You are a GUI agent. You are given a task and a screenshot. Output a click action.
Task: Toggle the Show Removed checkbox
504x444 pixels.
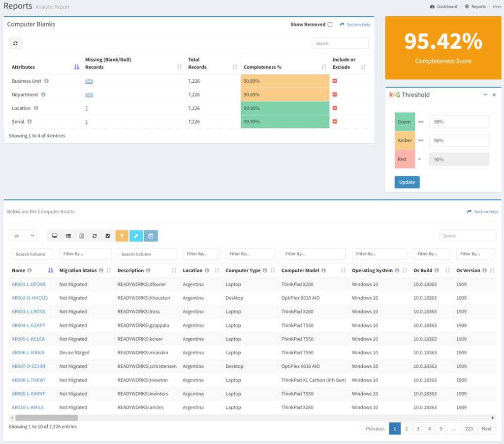330,25
